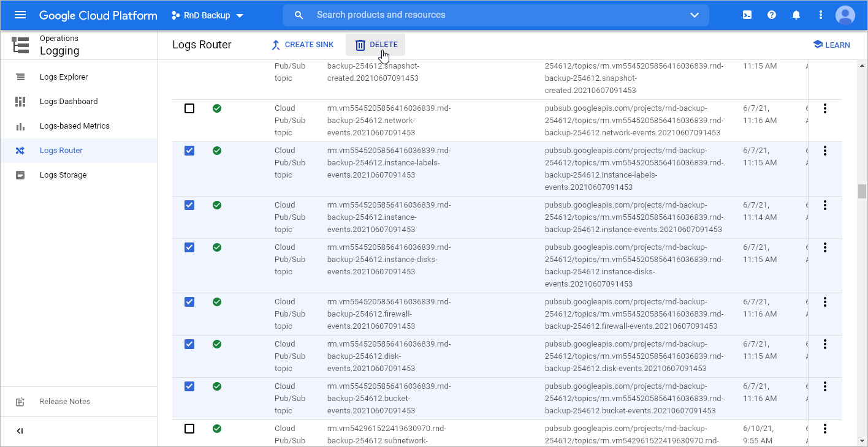
Task: Uncheck the bucket-events sink checkbox
Action: pos(189,386)
